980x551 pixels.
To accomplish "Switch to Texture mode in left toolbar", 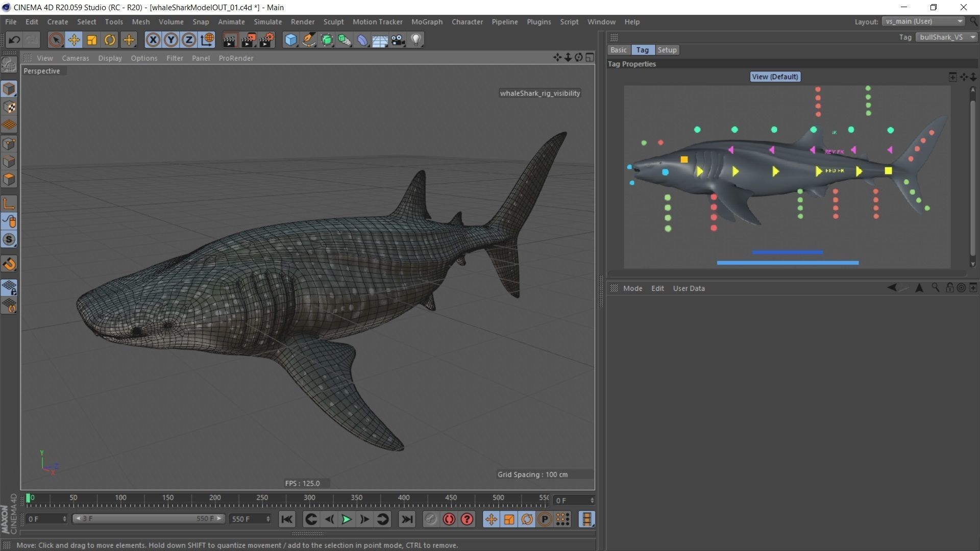I will tap(9, 107).
